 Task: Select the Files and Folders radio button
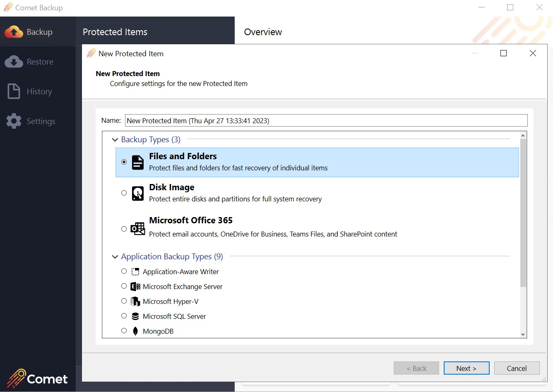[124, 162]
